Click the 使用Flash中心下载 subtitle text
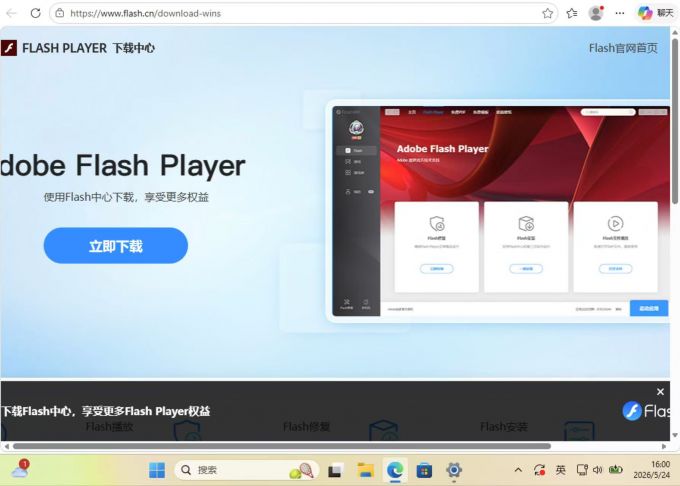The height and width of the screenshot is (486, 680). pos(126,197)
